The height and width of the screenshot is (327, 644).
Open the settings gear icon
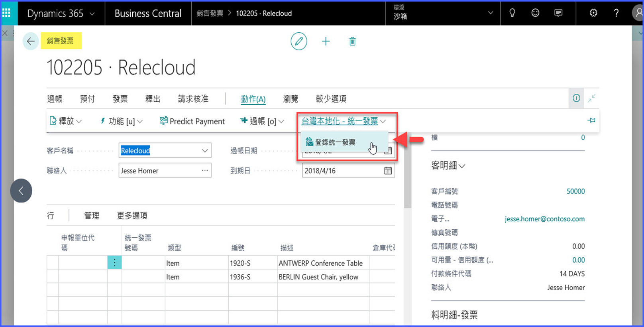pyautogui.click(x=593, y=13)
